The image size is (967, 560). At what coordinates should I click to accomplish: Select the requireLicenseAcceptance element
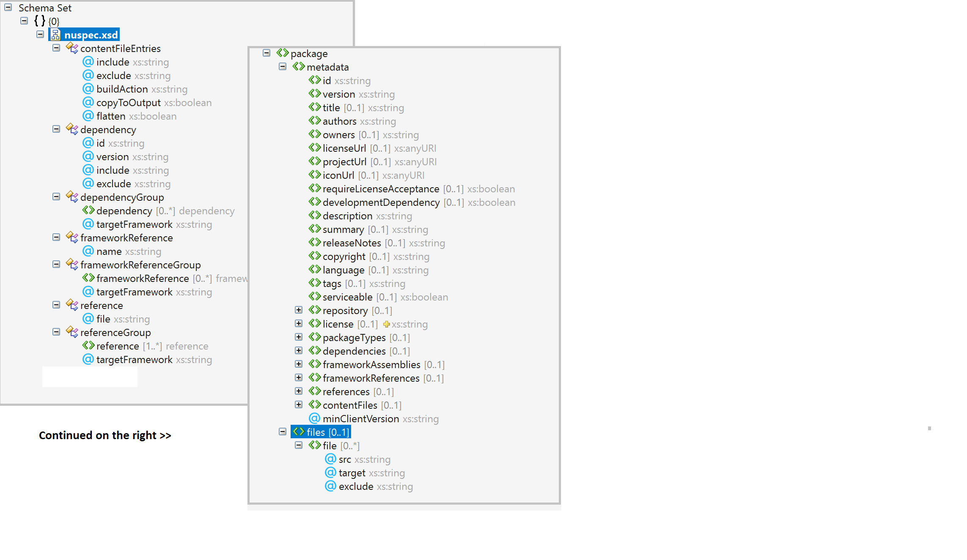click(x=381, y=188)
